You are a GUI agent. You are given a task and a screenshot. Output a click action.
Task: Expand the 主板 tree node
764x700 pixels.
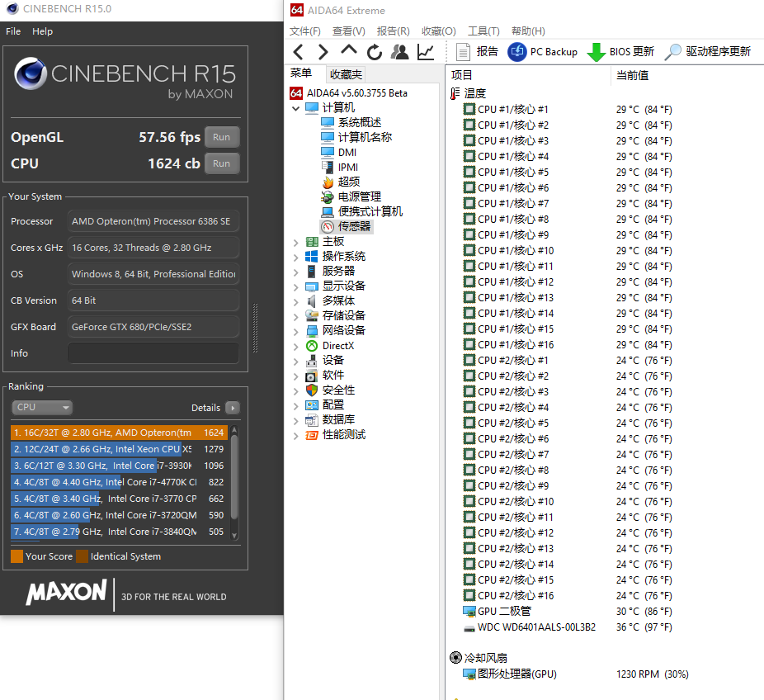click(295, 242)
